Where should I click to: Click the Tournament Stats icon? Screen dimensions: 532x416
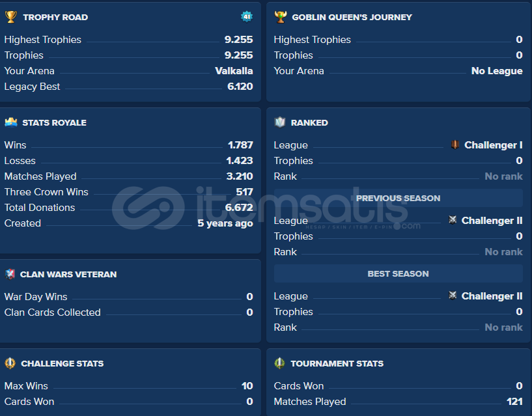279,363
